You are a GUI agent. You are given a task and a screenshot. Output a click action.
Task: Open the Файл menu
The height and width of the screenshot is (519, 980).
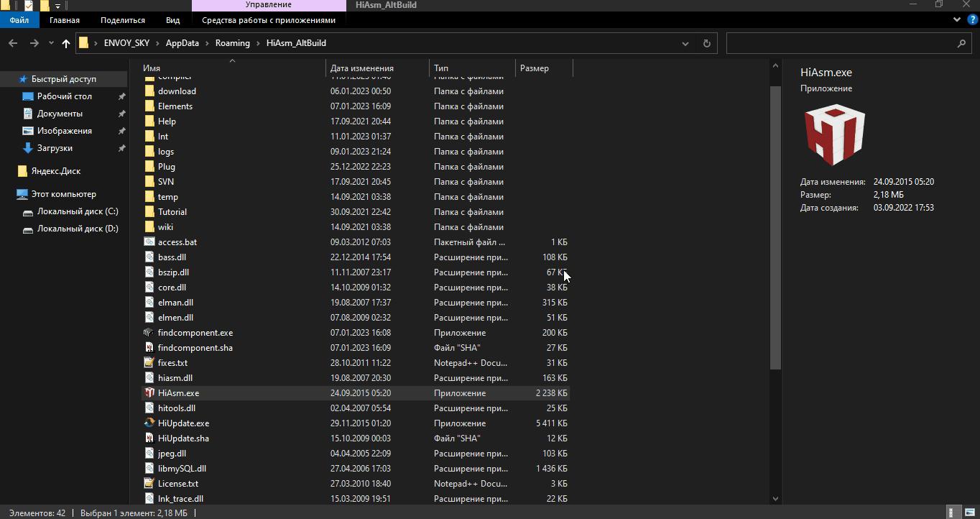tap(19, 20)
